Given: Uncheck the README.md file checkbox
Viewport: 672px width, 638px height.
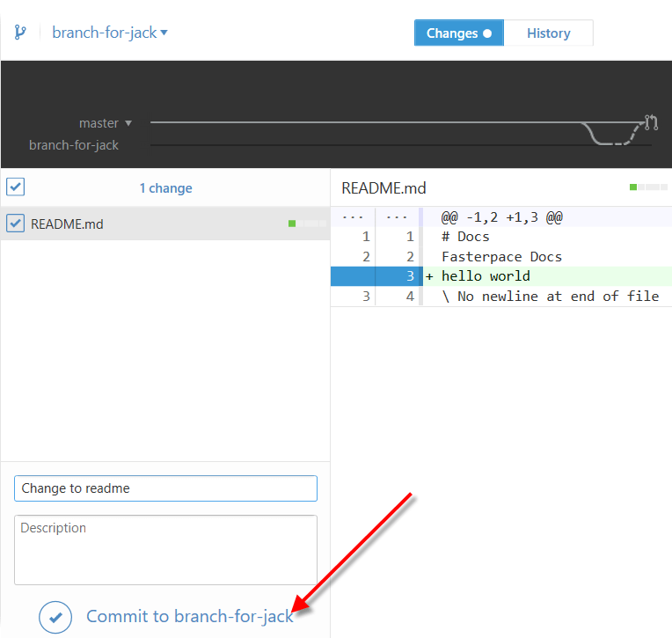Looking at the screenshot, I should tap(16, 224).
